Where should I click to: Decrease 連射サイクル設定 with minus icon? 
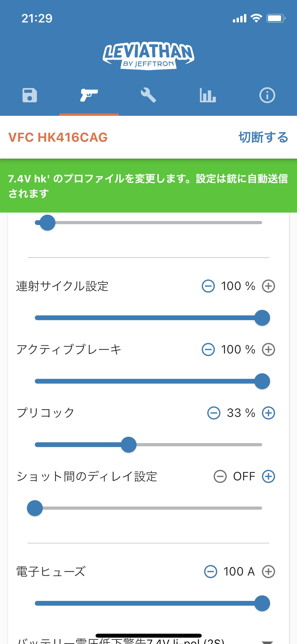(208, 286)
